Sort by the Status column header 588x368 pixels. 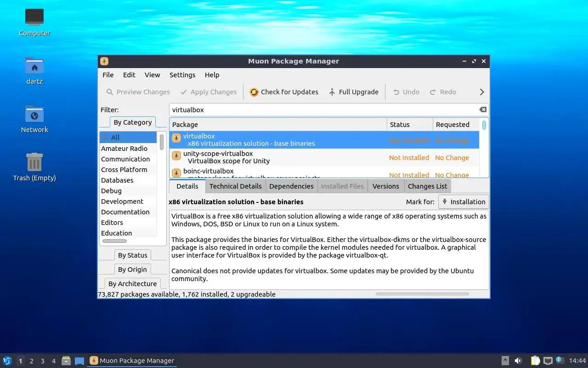point(410,125)
